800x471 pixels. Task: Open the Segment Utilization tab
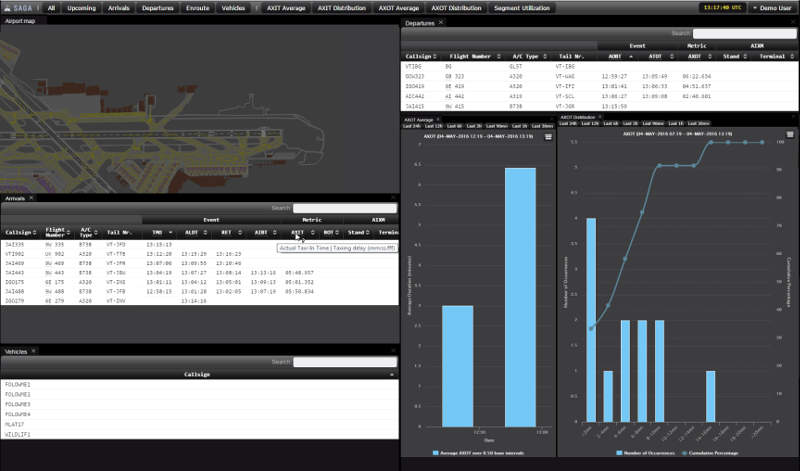pos(523,7)
